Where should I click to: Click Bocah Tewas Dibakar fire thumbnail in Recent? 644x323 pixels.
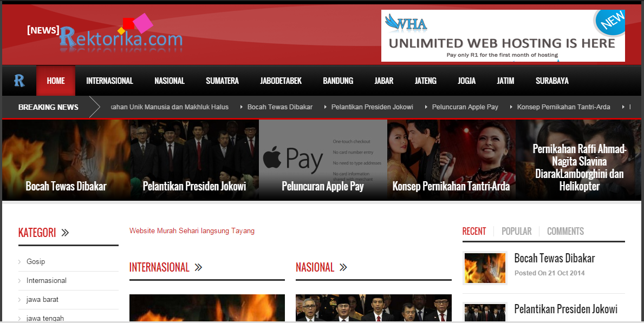pos(484,268)
